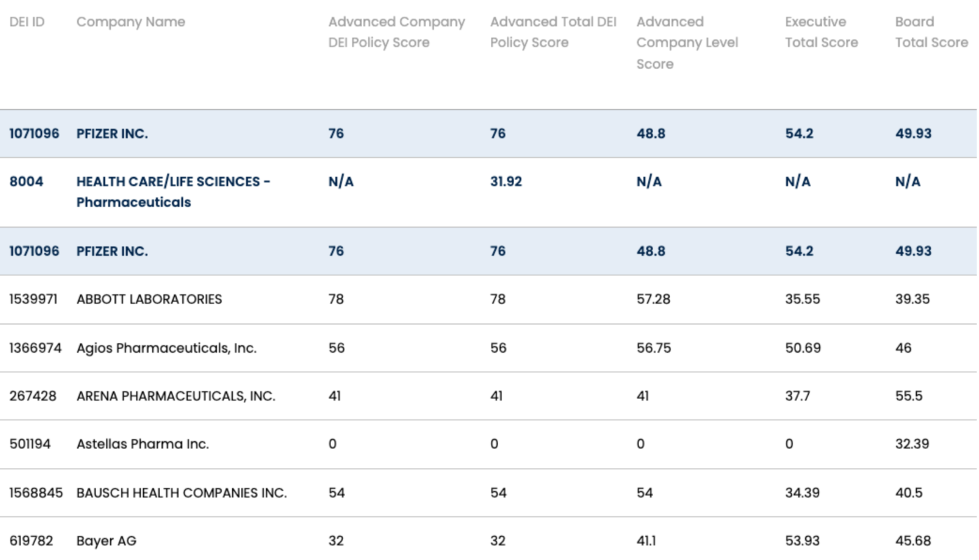The image size is (979, 560).
Task: Click DEI ID 1366974
Action: pyautogui.click(x=35, y=348)
